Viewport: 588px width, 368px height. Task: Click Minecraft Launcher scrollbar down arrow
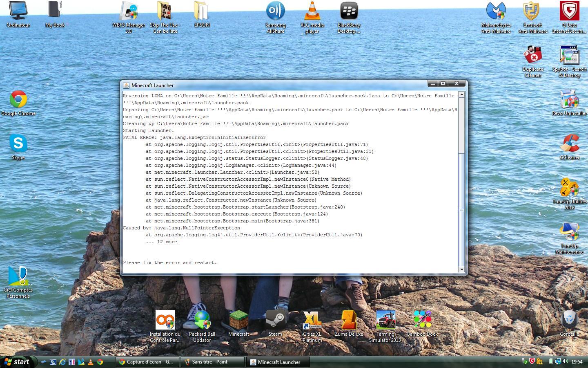point(461,269)
